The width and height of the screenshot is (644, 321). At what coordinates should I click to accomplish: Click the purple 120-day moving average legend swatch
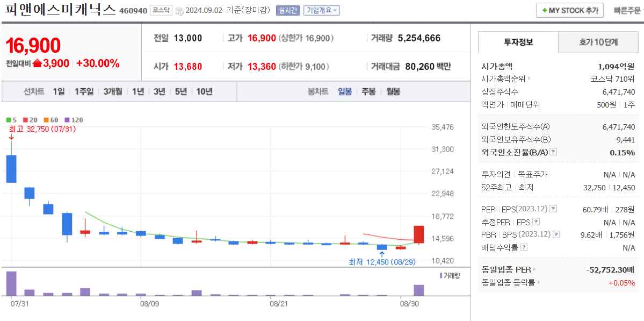click(67, 120)
